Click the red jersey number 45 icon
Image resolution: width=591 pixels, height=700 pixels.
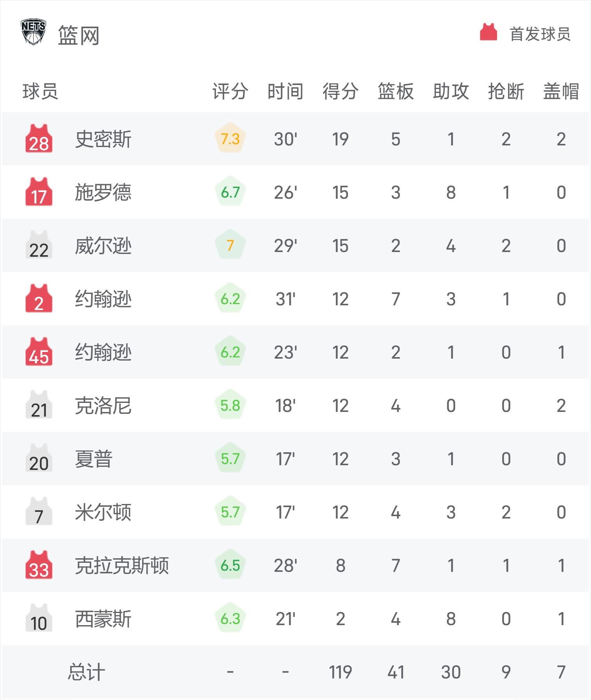click(39, 352)
